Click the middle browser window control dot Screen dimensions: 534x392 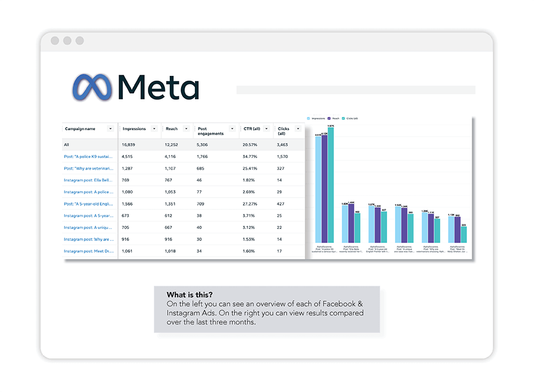(x=67, y=40)
